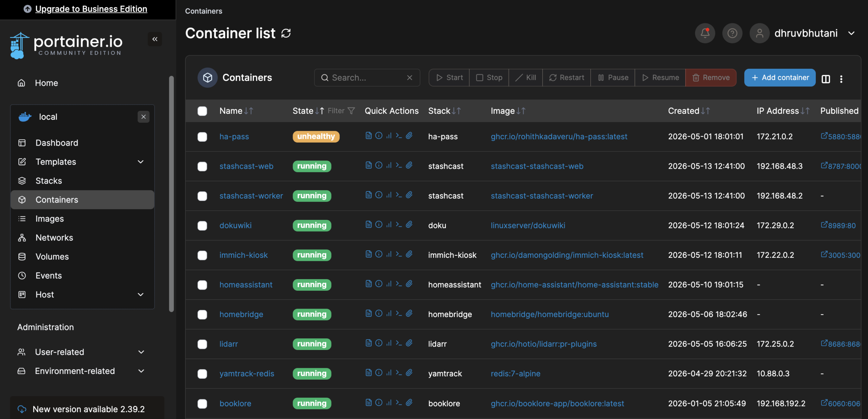Expand the User-related administration section
The image size is (868, 419).
coord(81,352)
